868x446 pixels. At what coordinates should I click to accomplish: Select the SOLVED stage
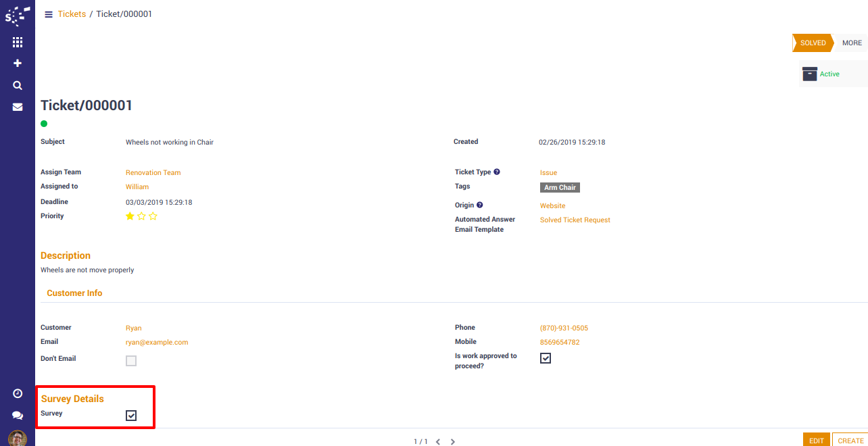813,43
